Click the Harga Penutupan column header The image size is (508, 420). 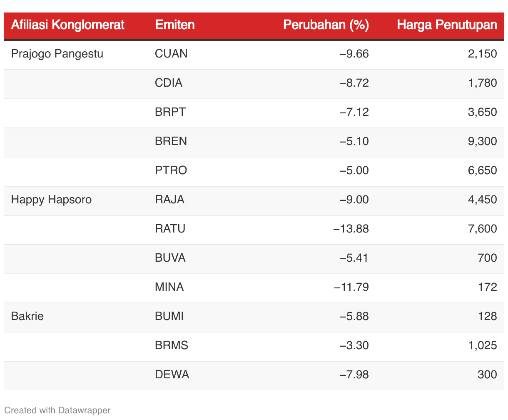(x=447, y=25)
